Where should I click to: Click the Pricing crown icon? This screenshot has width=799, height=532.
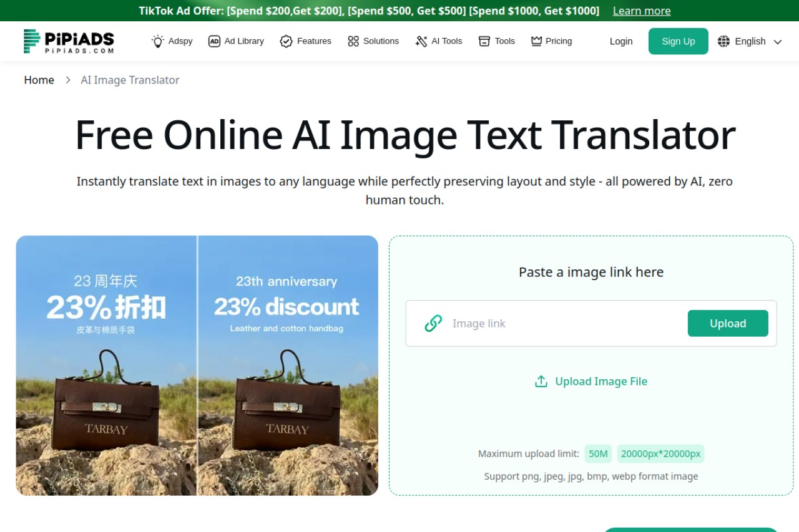536,41
